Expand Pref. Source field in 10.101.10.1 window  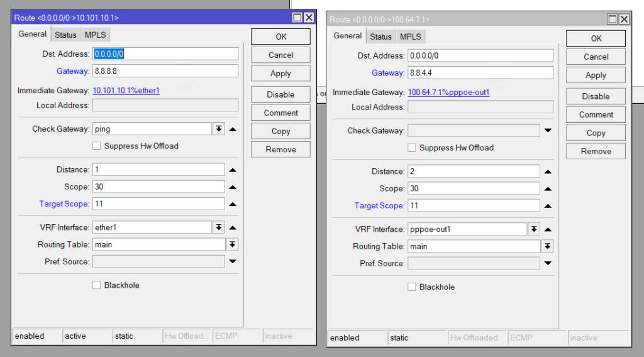click(233, 261)
